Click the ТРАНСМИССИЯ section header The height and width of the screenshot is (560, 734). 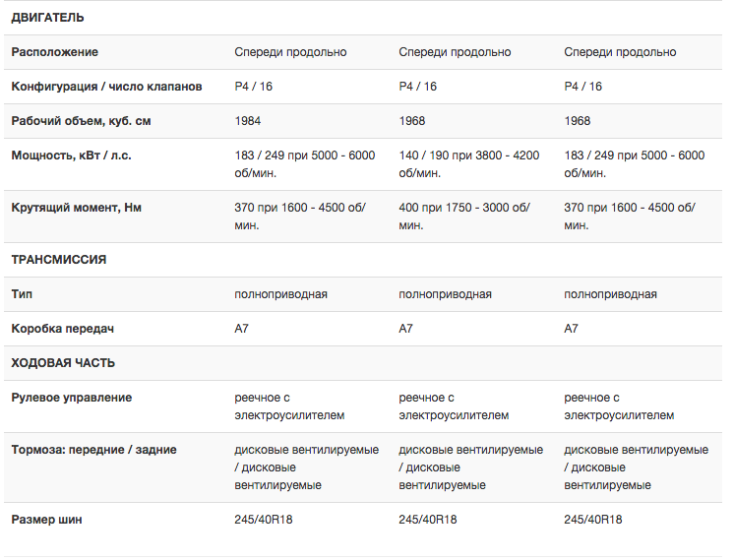tap(59, 260)
